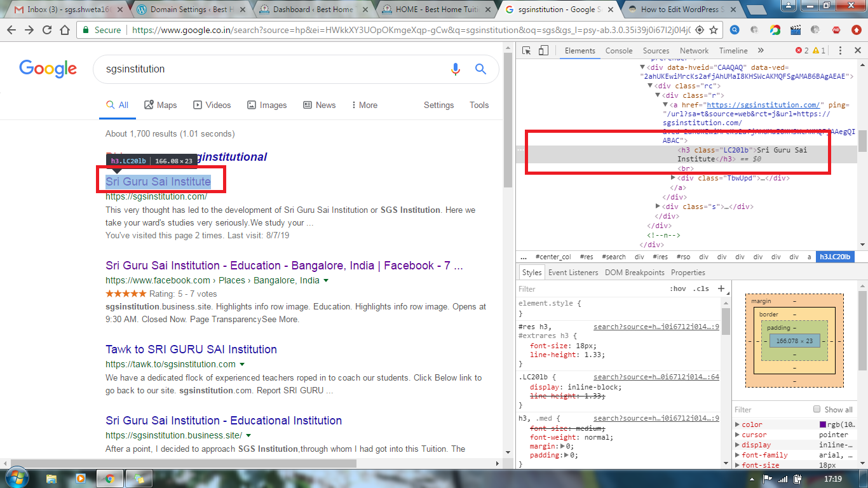Switch to the Console tab
This screenshot has height=488, width=868.
click(618, 51)
